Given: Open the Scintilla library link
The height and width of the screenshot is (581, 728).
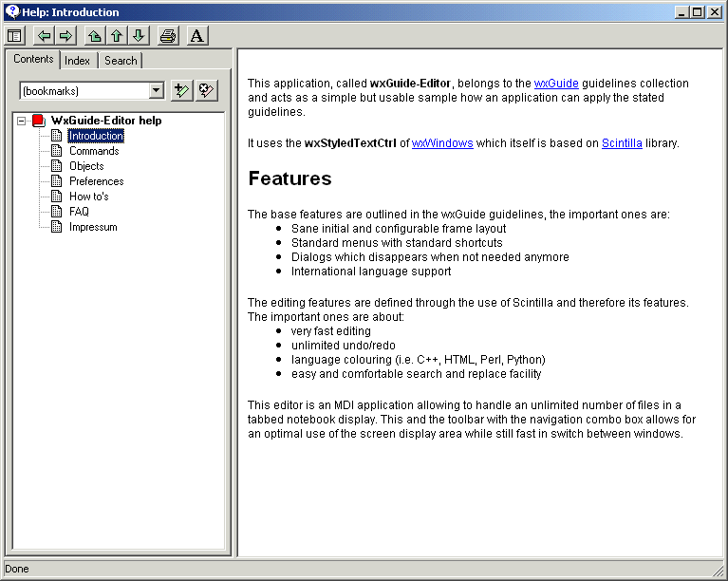Looking at the screenshot, I should (622, 143).
